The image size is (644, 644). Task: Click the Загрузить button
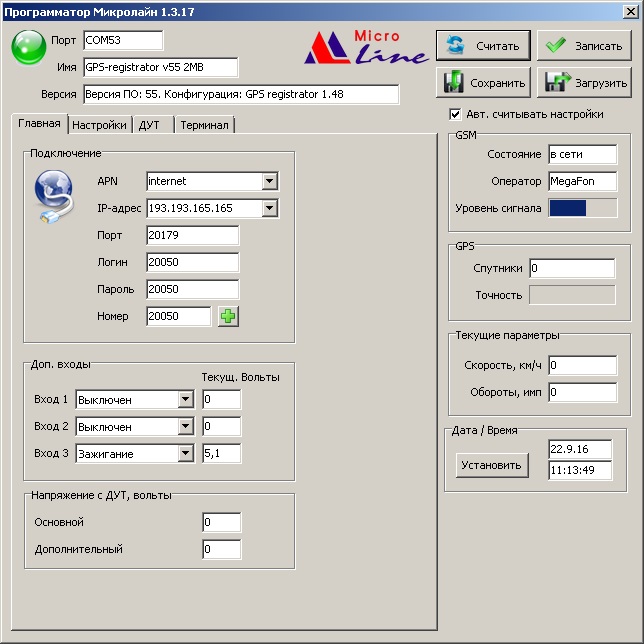pos(584,82)
